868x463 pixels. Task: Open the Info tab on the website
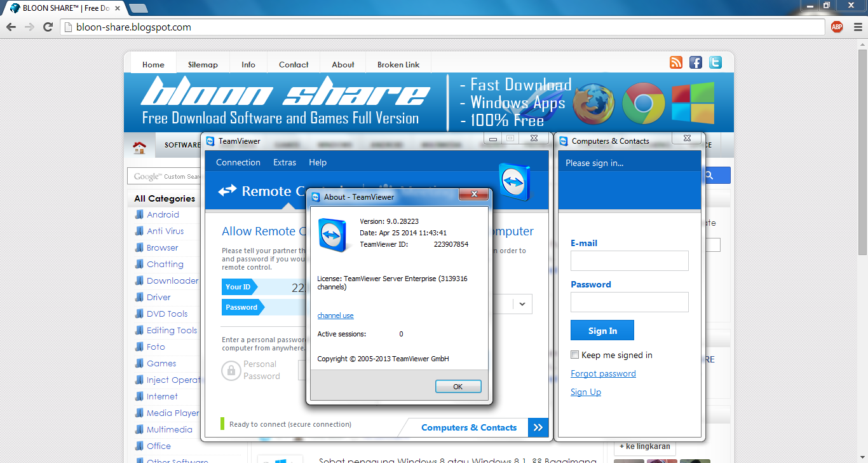tap(248, 64)
